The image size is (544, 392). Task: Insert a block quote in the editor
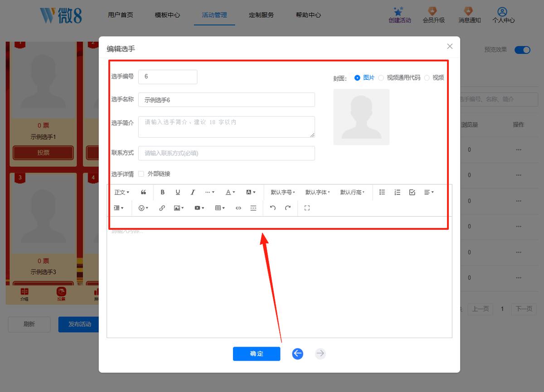click(143, 192)
